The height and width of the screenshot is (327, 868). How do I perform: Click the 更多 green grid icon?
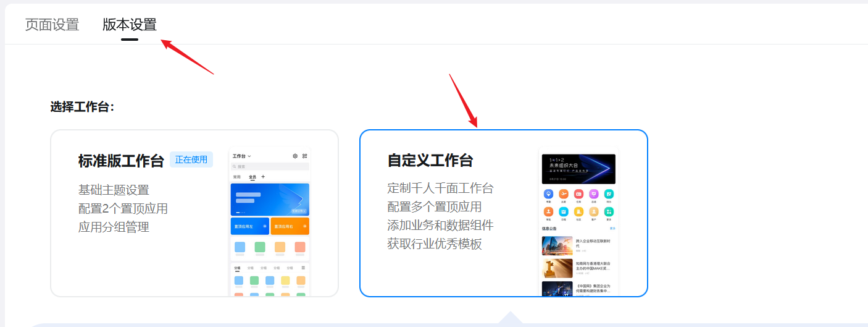609,212
